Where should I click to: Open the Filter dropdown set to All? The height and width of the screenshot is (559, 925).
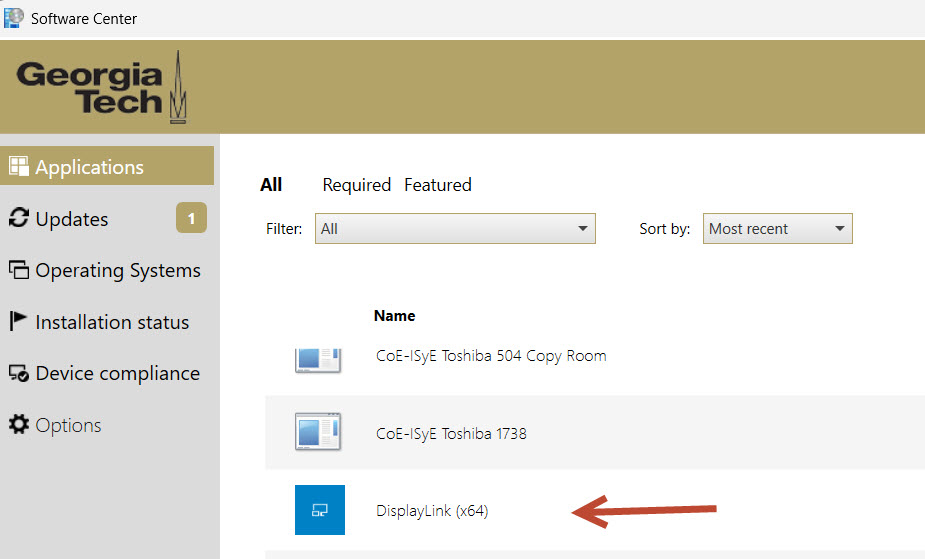click(455, 228)
